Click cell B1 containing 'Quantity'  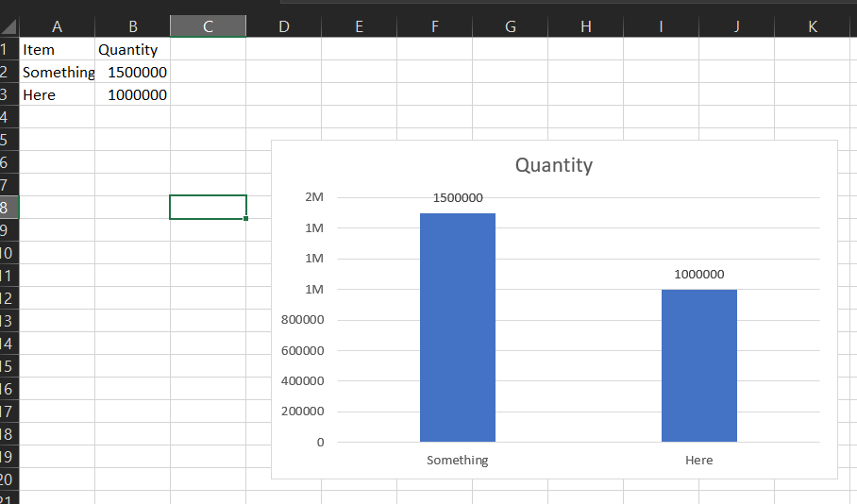coord(133,49)
